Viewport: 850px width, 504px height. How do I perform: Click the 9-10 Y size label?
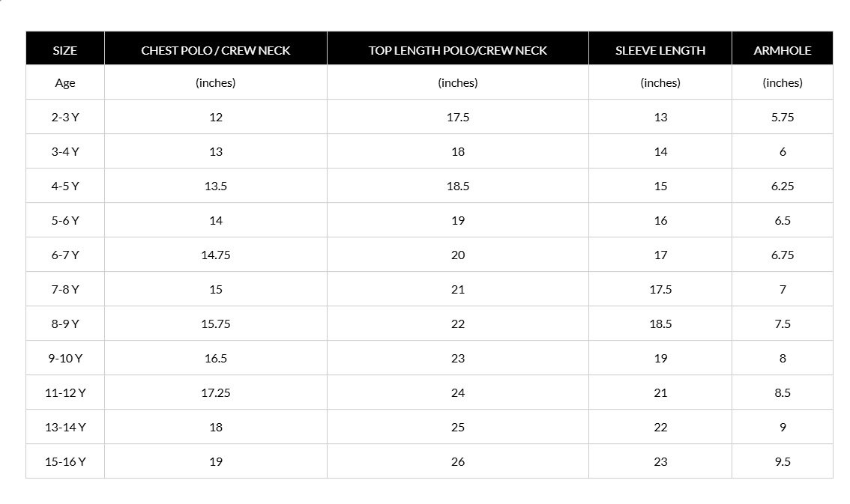point(65,359)
